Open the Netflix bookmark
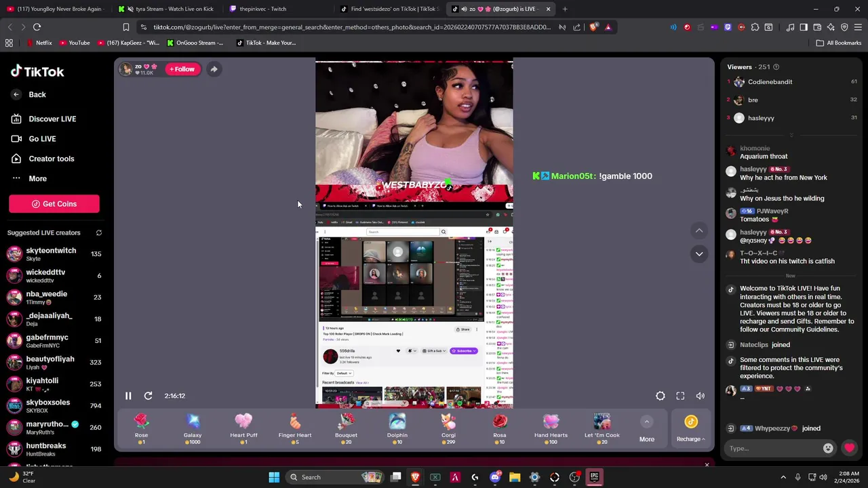868x488 pixels. 39,43
